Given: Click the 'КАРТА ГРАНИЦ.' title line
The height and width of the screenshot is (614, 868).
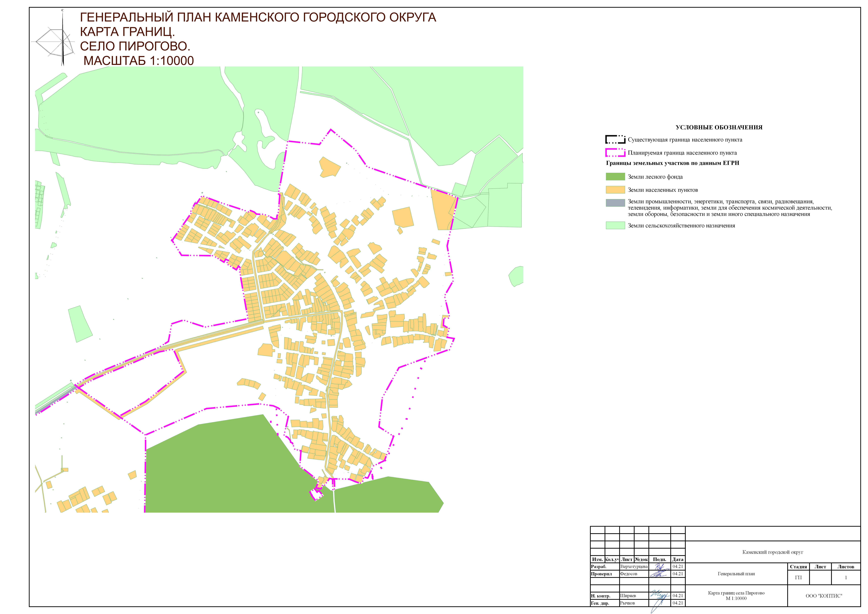Looking at the screenshot, I should (127, 32).
